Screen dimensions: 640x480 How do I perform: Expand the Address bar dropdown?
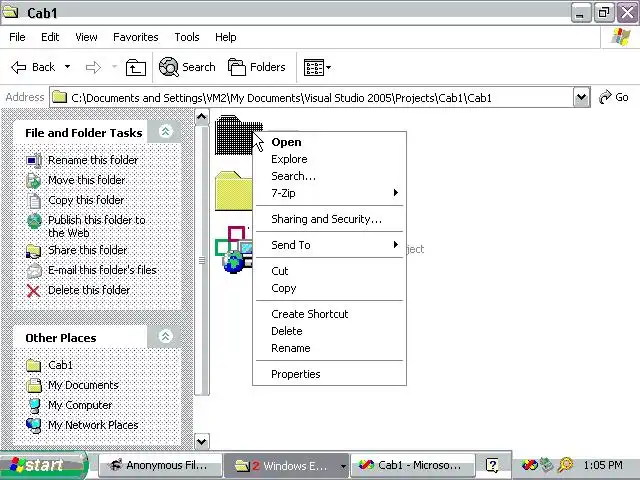tap(581, 98)
